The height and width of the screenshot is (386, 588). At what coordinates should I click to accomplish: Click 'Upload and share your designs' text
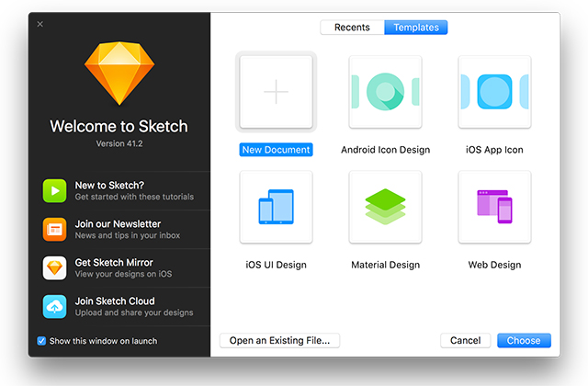click(134, 312)
